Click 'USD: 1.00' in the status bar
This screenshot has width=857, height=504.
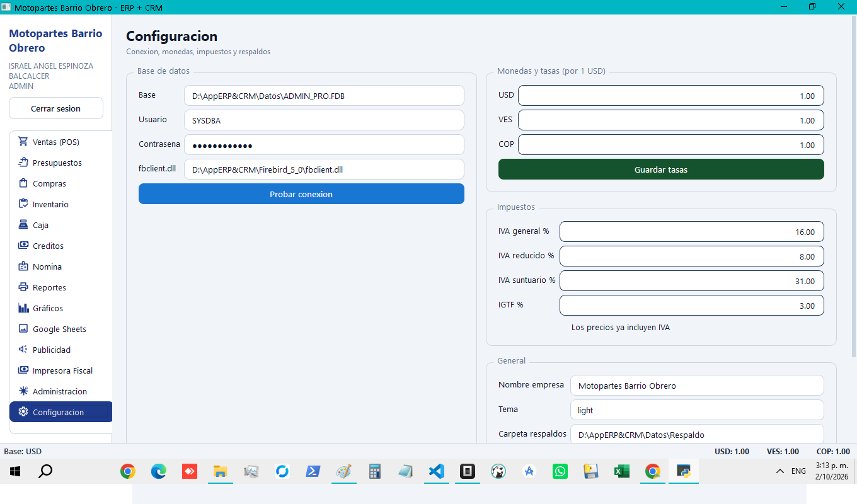(732, 451)
